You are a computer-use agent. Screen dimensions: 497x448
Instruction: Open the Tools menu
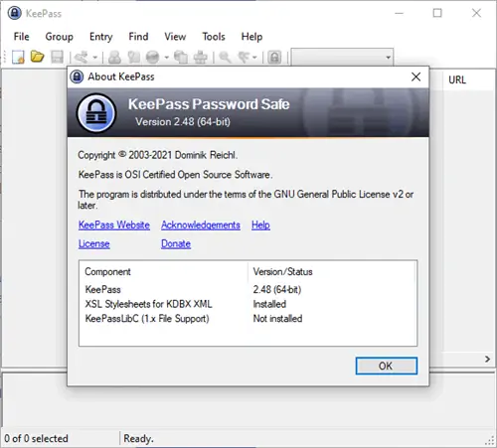click(x=214, y=37)
